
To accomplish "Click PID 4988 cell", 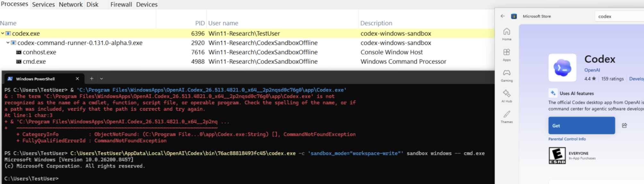I will pos(198,61).
